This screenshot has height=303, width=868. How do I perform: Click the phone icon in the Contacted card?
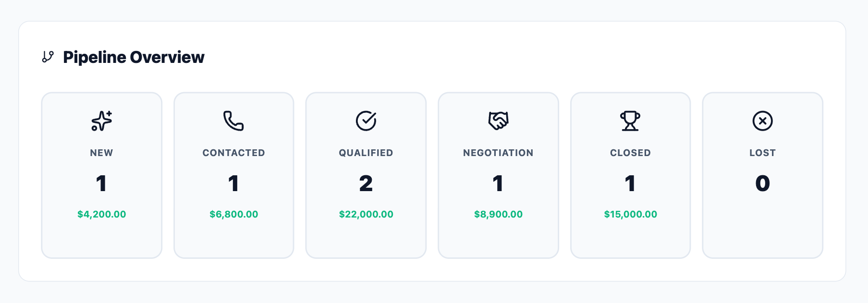(233, 121)
